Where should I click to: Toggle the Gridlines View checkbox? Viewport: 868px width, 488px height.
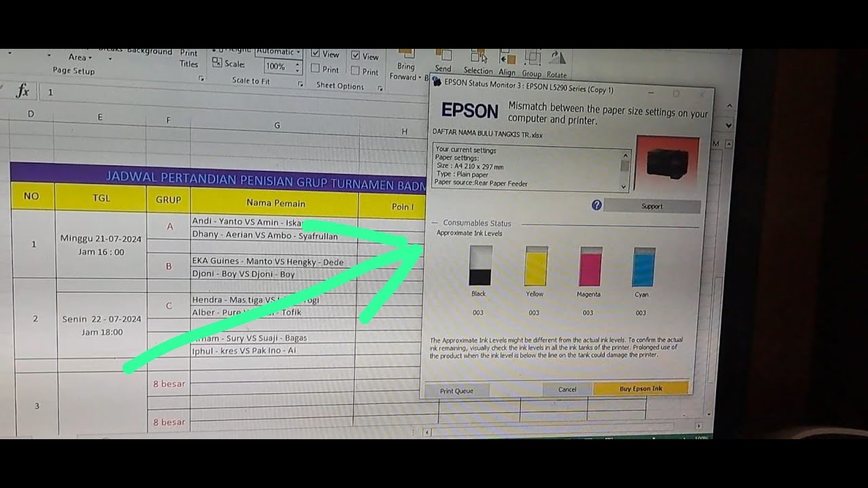(315, 54)
